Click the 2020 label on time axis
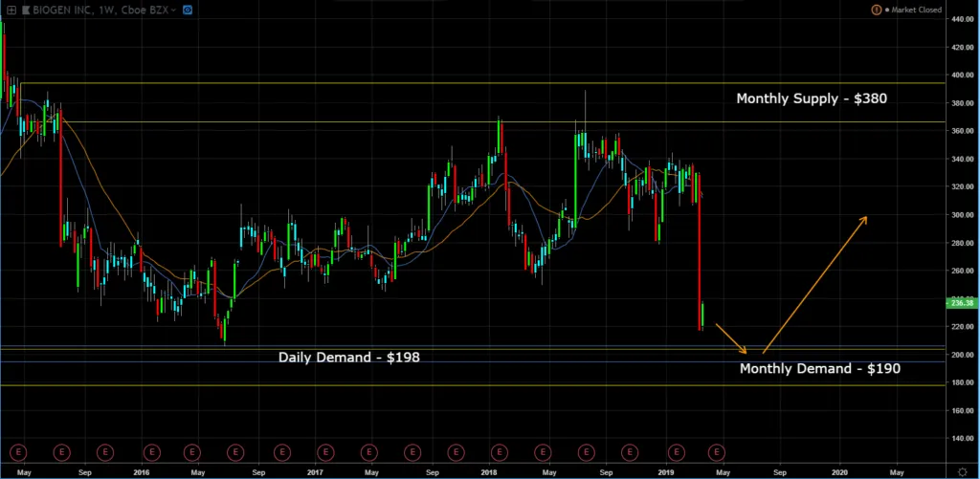This screenshot has width=980, height=479. click(x=840, y=472)
